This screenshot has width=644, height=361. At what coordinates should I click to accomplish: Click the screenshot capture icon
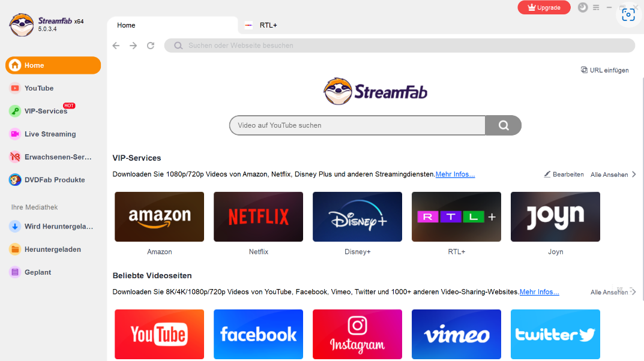tap(628, 15)
